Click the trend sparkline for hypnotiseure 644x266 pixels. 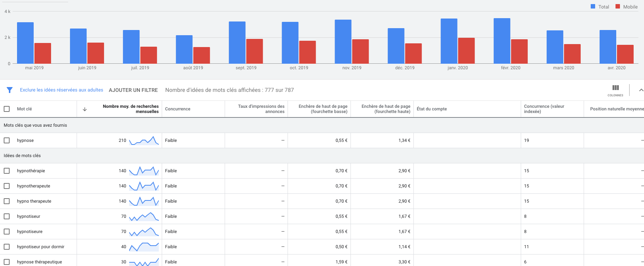[x=144, y=232]
